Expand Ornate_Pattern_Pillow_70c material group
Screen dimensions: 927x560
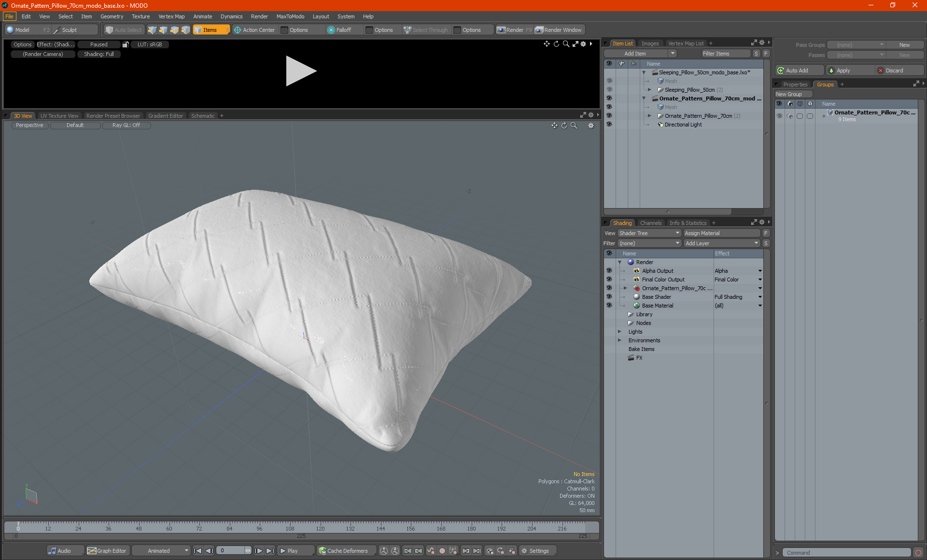click(626, 288)
